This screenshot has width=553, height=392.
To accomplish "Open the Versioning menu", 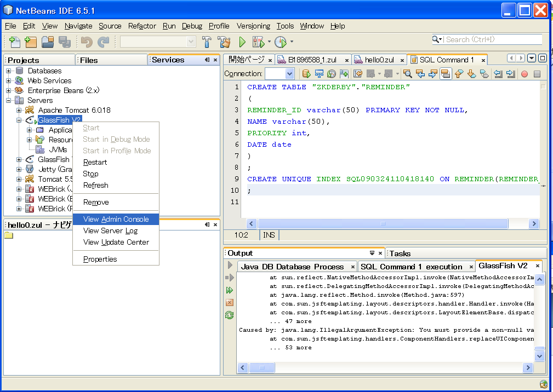I will point(253,26).
